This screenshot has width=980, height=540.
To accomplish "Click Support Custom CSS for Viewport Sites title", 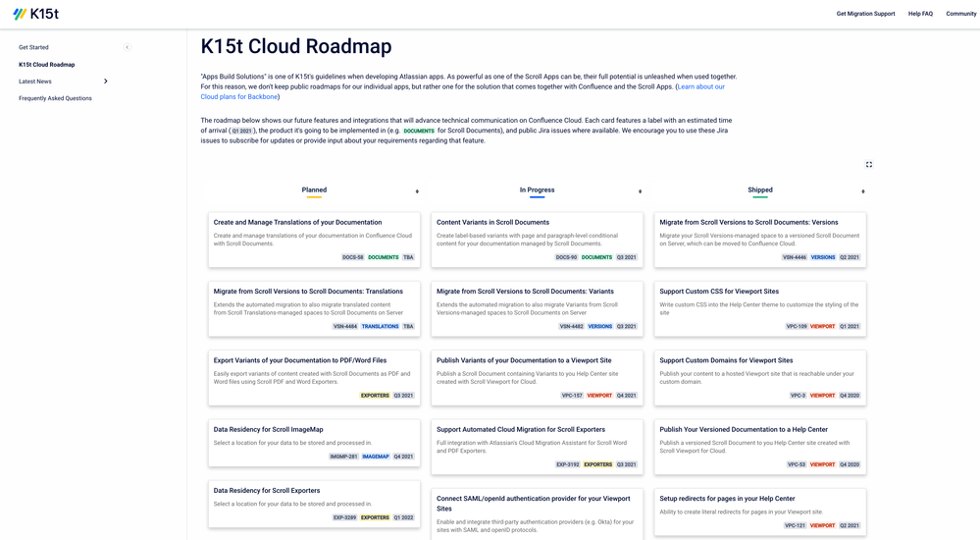I will [x=719, y=292].
